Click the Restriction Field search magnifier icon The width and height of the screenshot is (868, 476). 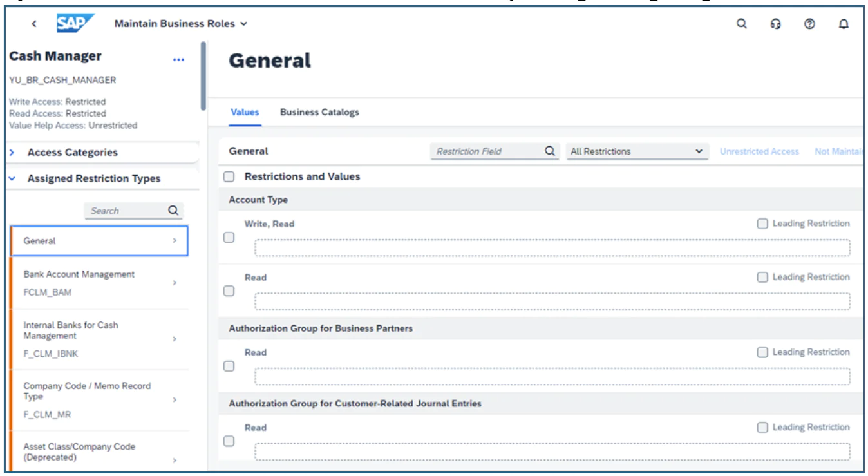[549, 151]
